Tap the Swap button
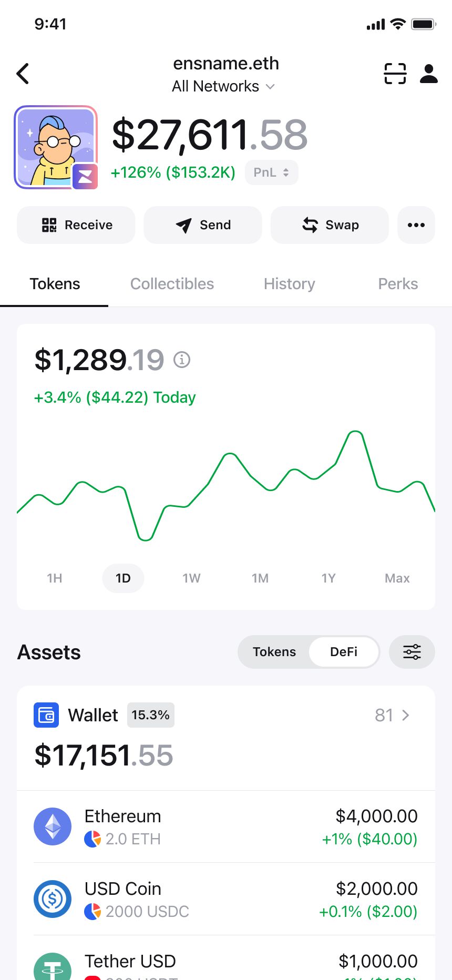 330,225
